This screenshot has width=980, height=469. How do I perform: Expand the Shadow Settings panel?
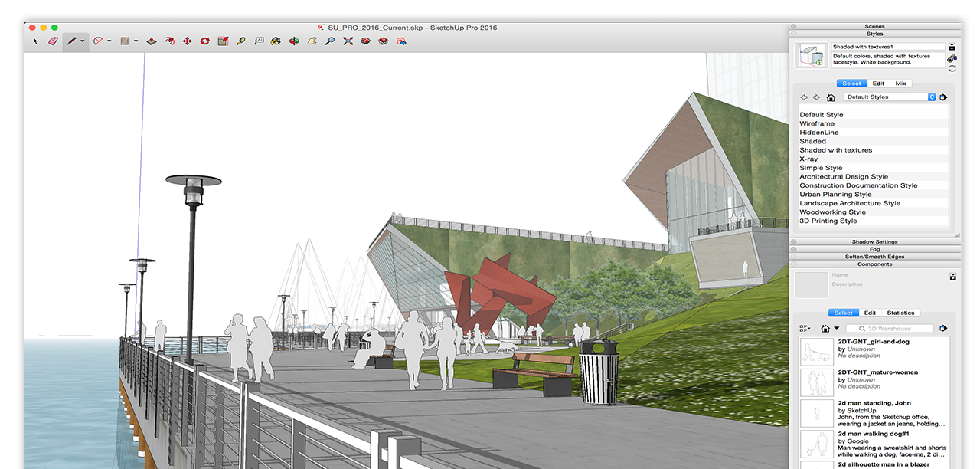click(874, 241)
